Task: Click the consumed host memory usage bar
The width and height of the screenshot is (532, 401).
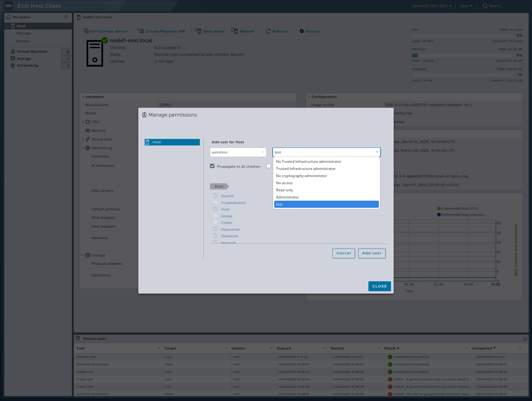Action: point(415,55)
